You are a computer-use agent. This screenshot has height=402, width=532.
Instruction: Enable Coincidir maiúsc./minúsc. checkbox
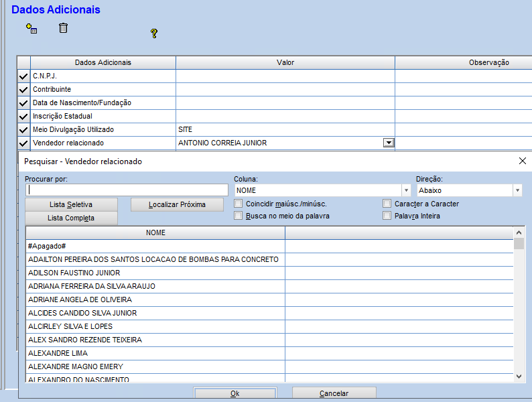pyautogui.click(x=238, y=204)
